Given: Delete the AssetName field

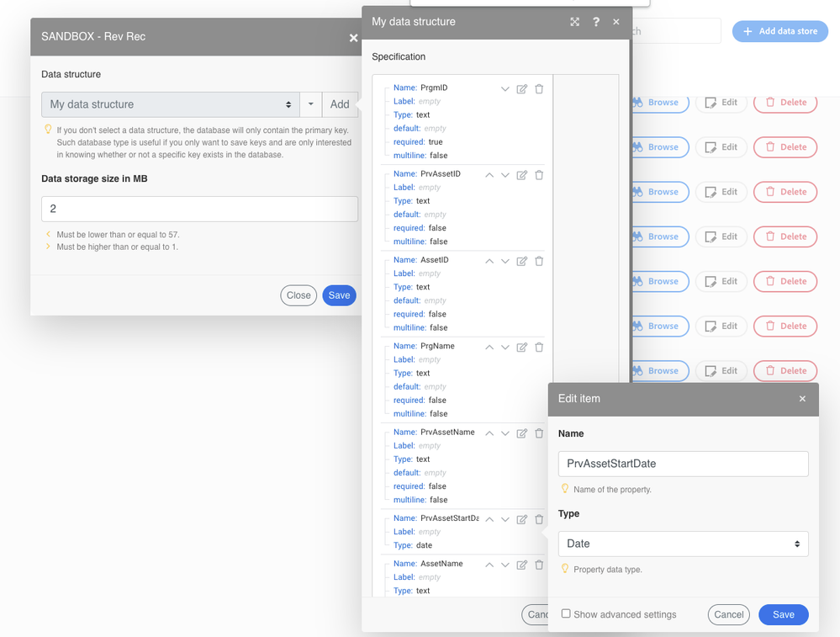Looking at the screenshot, I should (539, 565).
